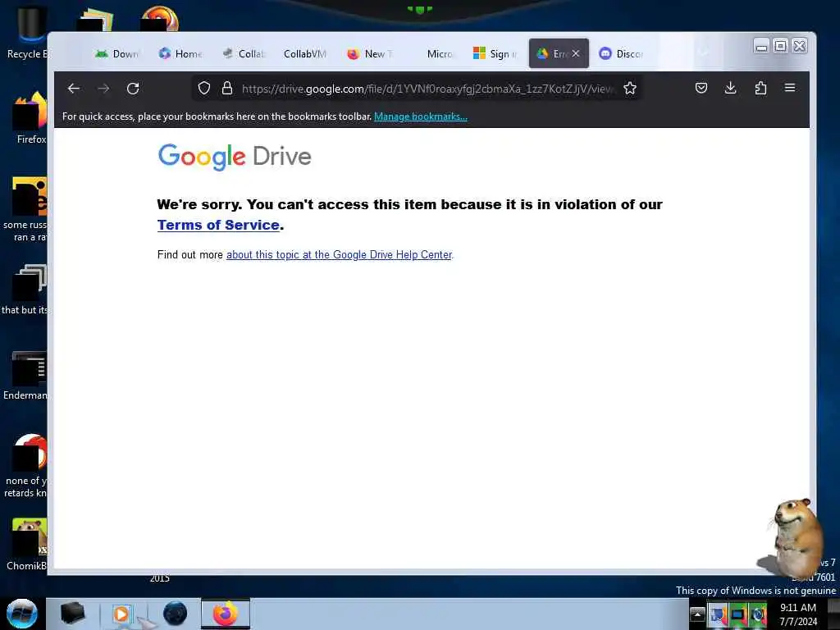
Task: Open the Windows Start menu orb
Action: pos(21,614)
